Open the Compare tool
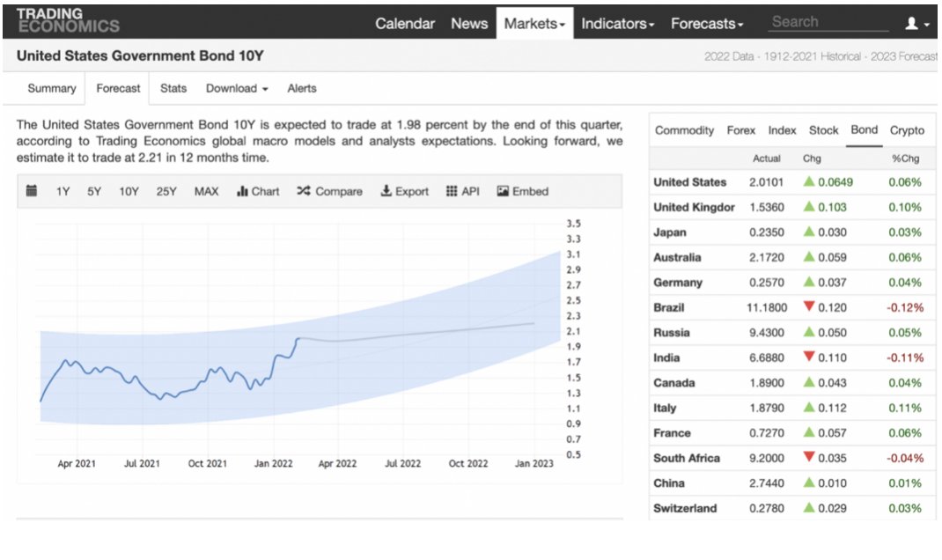Viewport: 942px width, 560px height. click(329, 191)
